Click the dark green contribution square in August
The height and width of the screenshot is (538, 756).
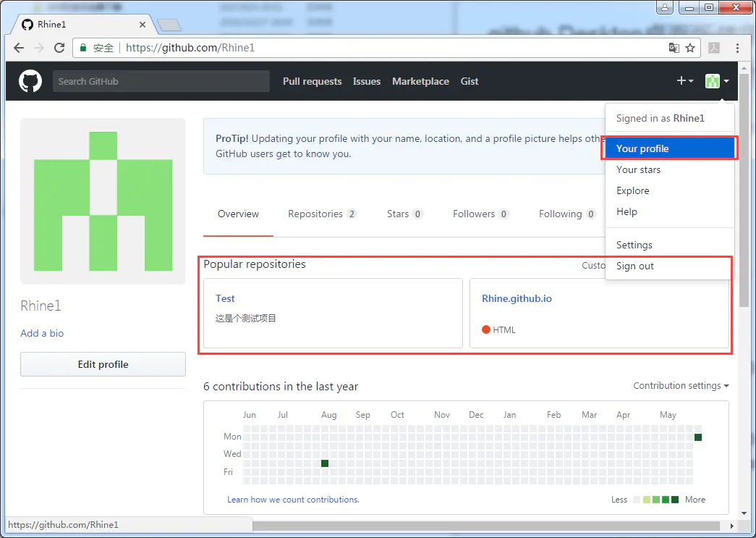325,463
